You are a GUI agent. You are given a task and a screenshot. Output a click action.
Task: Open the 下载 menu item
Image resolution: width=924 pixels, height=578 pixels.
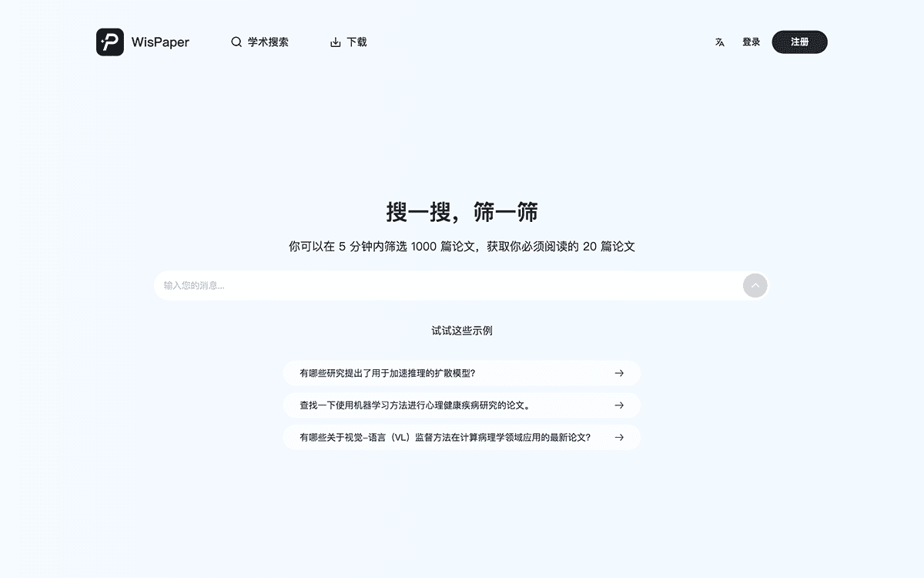(357, 42)
